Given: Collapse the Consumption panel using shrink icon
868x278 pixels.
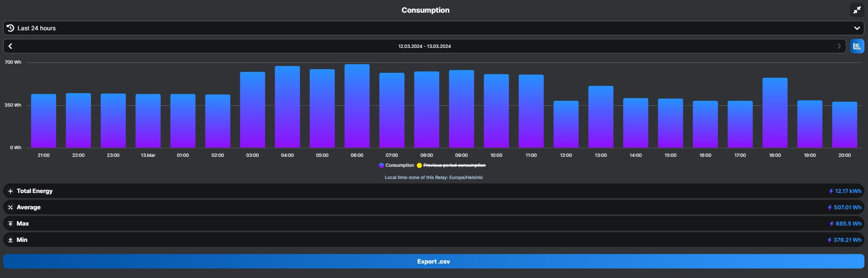Looking at the screenshot, I should pyautogui.click(x=857, y=10).
